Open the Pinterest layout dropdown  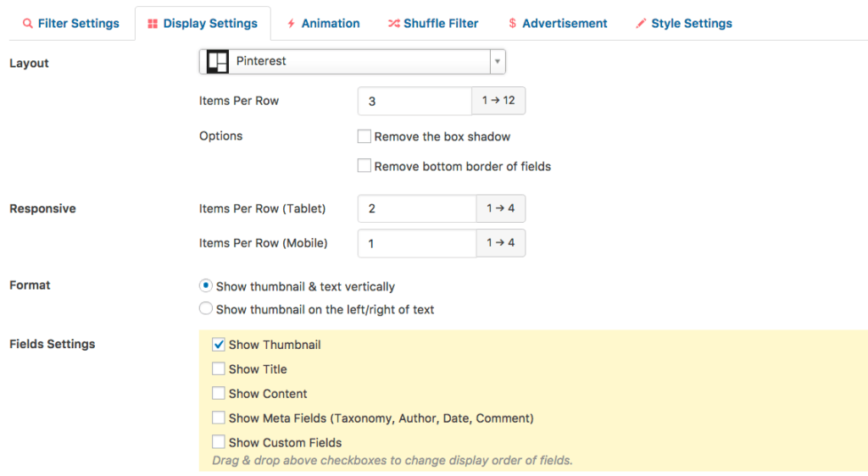[352, 62]
